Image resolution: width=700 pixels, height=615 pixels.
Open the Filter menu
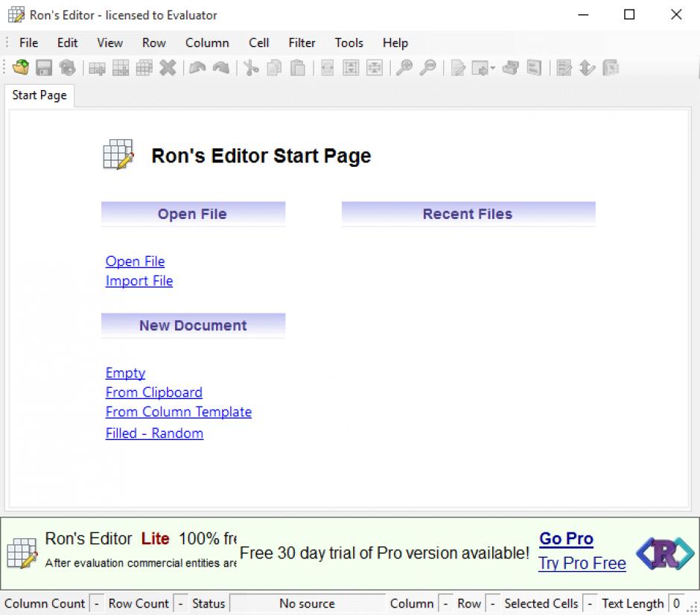(x=302, y=42)
